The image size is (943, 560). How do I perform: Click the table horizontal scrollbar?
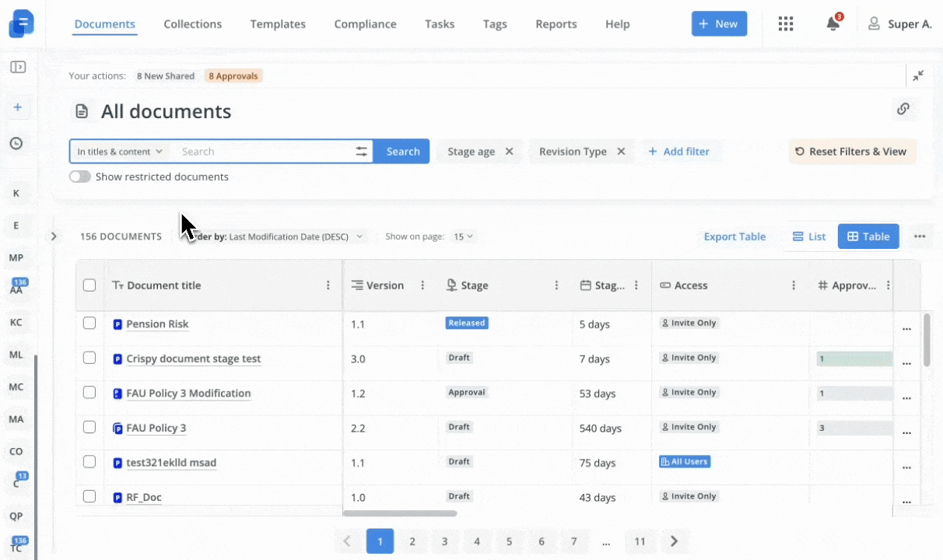(400, 513)
